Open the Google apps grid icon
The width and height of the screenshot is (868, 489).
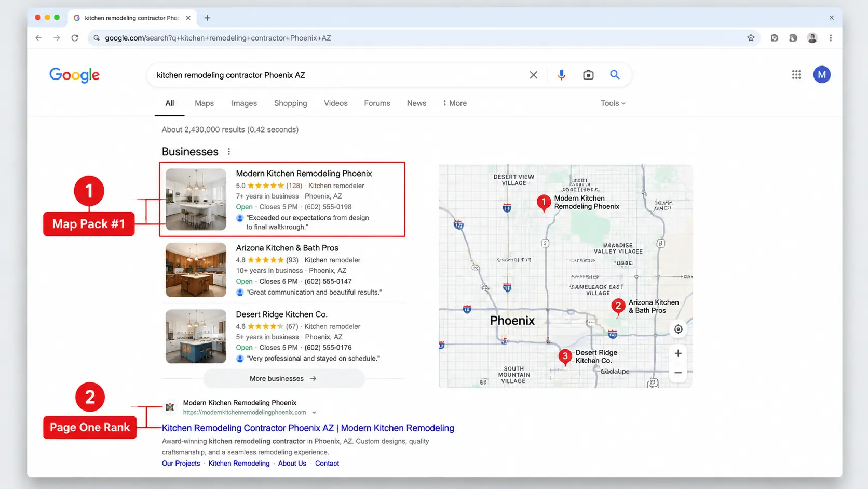pos(796,75)
